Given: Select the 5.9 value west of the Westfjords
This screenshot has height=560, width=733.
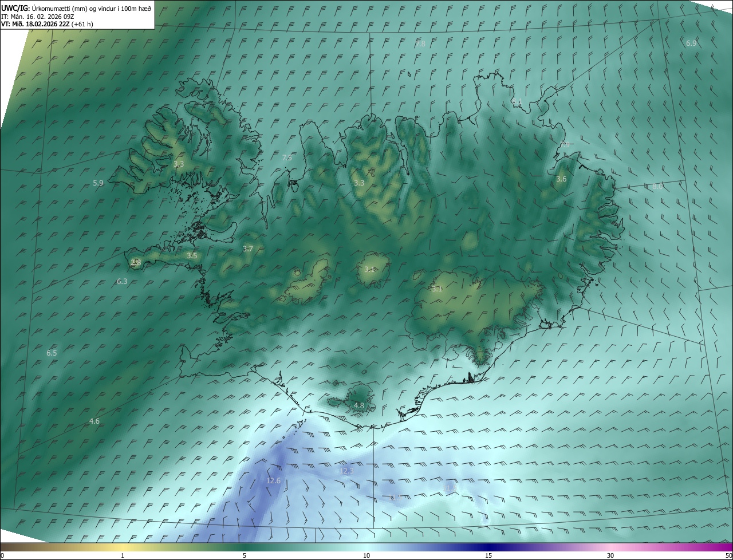Looking at the screenshot, I should point(98,183).
